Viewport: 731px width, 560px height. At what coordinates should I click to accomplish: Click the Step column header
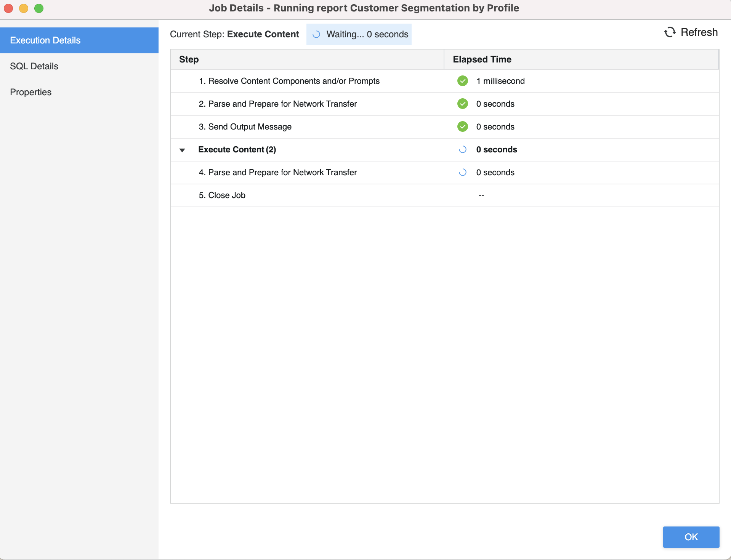tap(189, 59)
